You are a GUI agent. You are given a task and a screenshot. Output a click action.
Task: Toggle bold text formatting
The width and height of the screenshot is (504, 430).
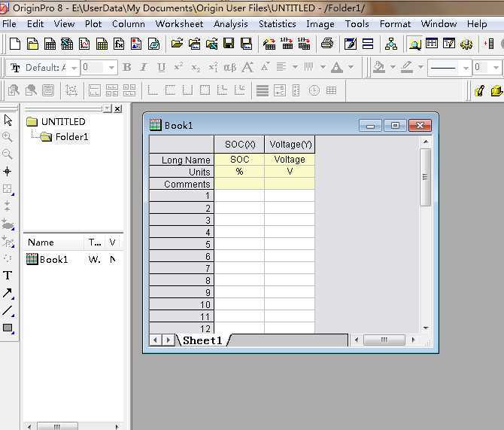[127, 67]
